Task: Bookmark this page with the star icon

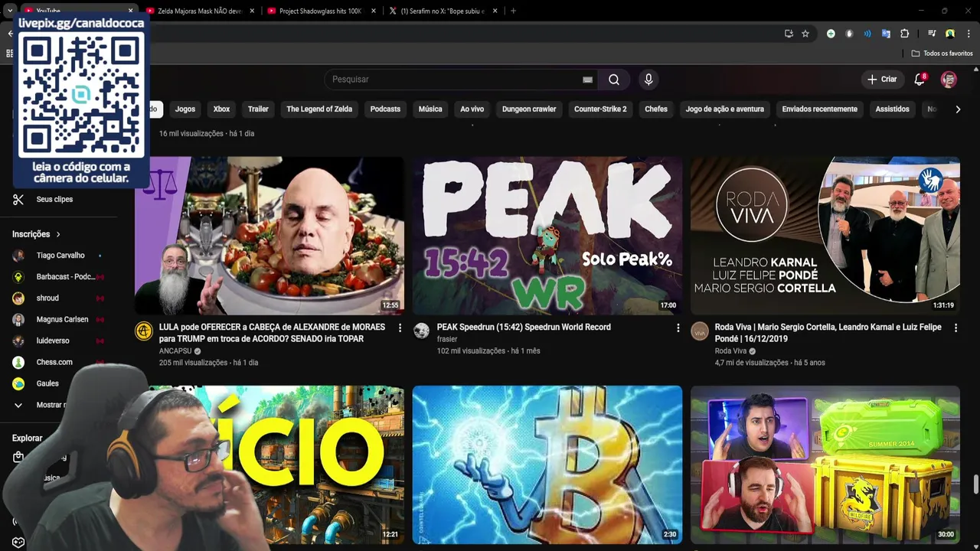Action: click(805, 34)
